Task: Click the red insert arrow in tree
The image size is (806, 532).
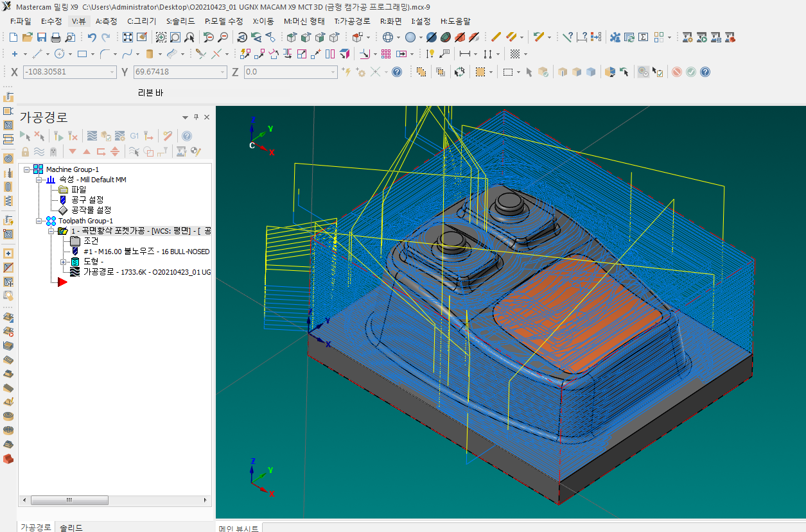Action: point(62,282)
